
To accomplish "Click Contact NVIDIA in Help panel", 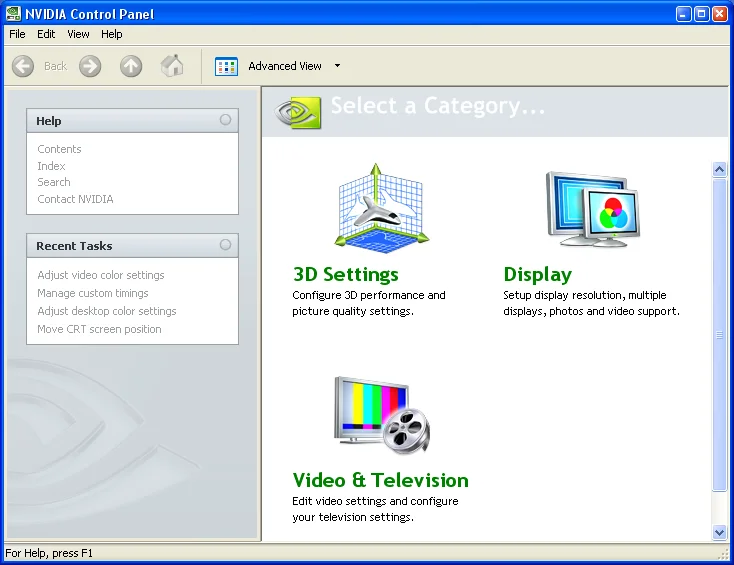I will pyautogui.click(x=75, y=199).
